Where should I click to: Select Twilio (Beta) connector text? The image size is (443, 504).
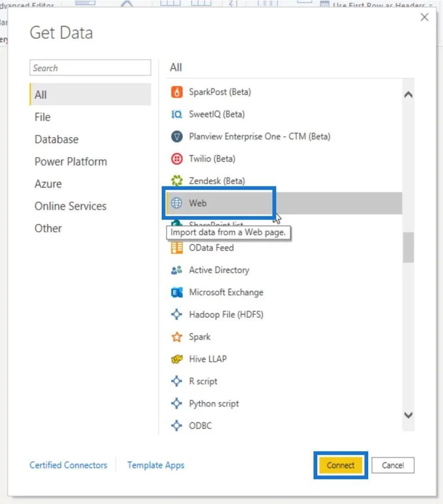tap(212, 159)
